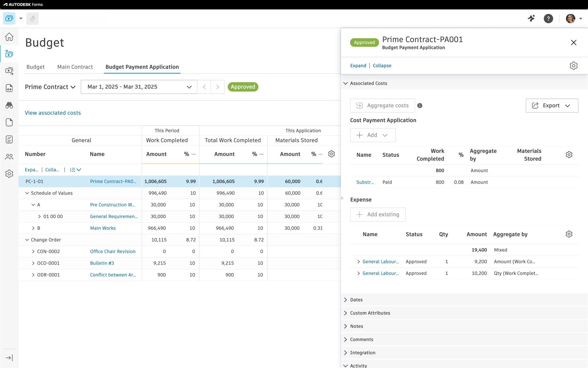Open the Export dropdown button
588x368 pixels.
(x=552, y=106)
